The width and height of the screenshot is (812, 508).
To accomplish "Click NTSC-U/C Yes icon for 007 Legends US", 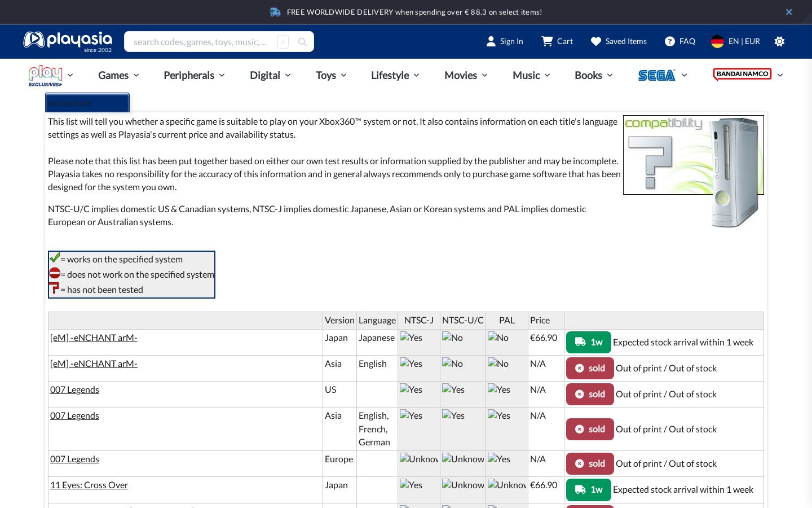I will [x=453, y=389].
